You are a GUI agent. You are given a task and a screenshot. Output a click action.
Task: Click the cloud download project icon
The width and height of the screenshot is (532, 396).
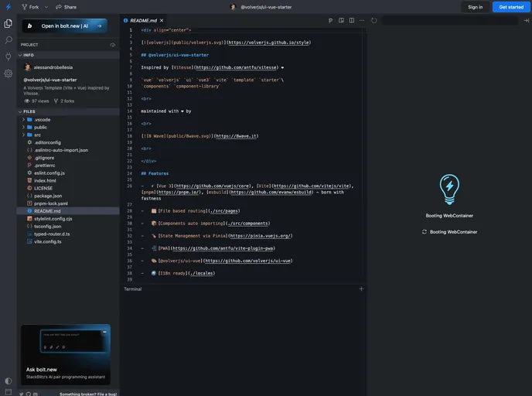(x=113, y=45)
